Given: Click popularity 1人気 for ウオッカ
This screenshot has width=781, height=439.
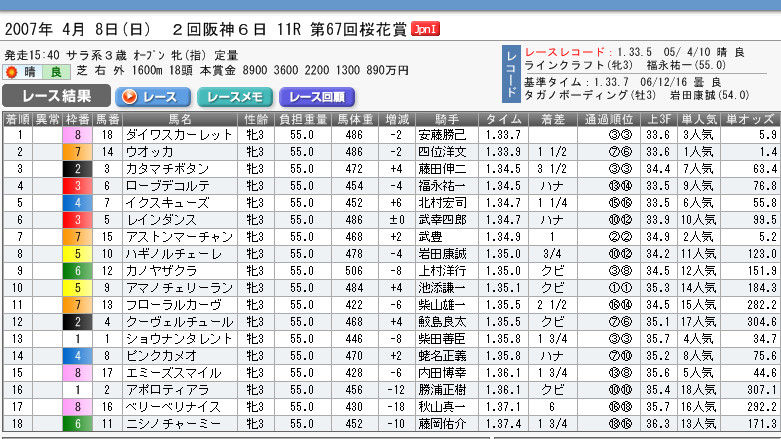Looking at the screenshot, I should click(x=698, y=152).
